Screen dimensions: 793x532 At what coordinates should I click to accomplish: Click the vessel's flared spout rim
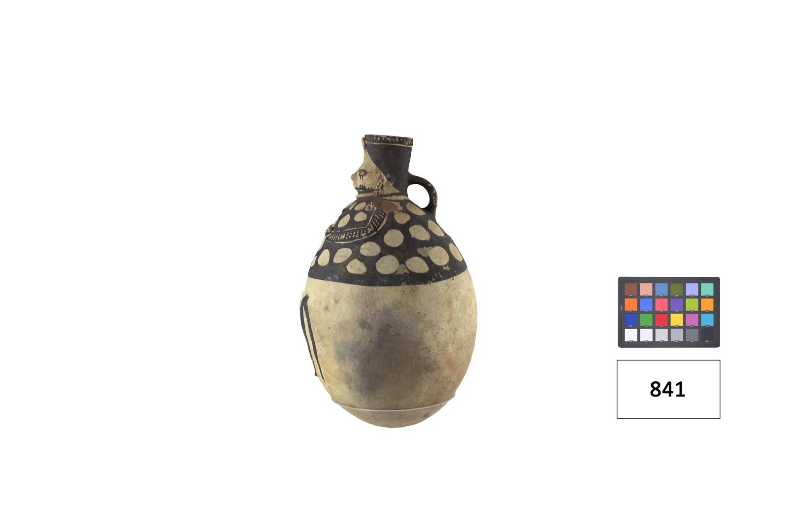pyautogui.click(x=388, y=140)
